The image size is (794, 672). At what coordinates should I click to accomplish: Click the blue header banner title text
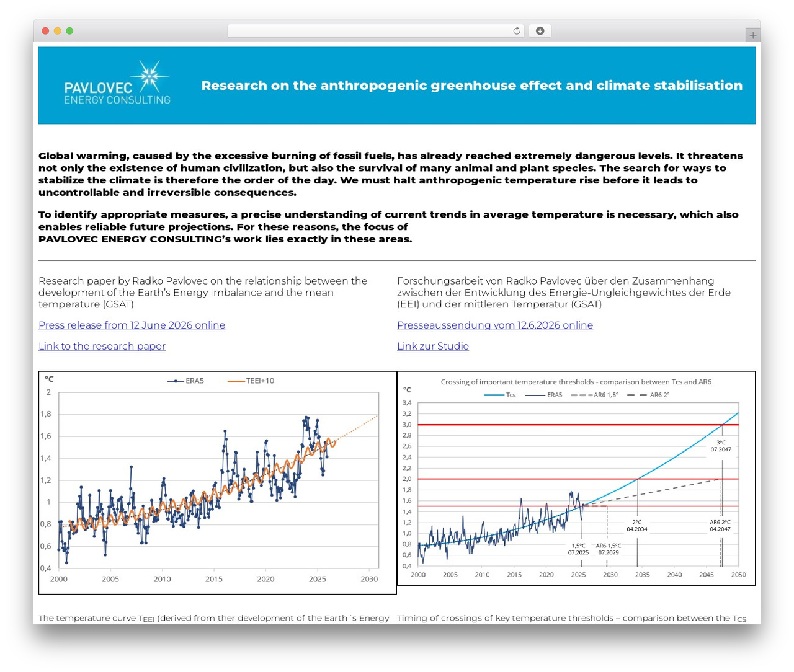click(x=471, y=86)
